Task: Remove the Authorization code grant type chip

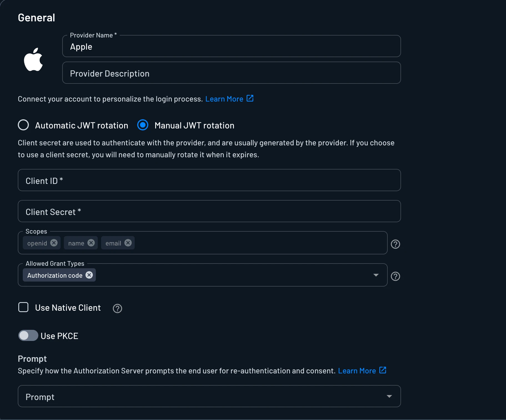Action: pyautogui.click(x=89, y=275)
